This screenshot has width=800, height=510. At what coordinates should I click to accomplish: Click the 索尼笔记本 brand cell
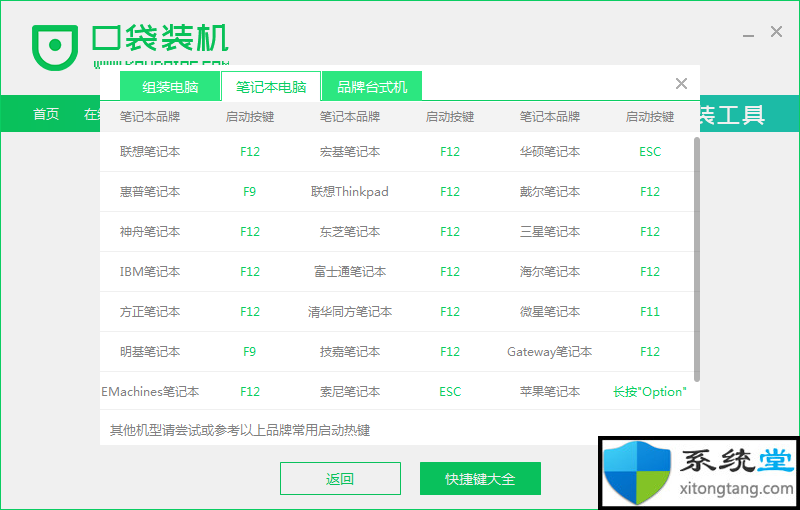tap(350, 392)
